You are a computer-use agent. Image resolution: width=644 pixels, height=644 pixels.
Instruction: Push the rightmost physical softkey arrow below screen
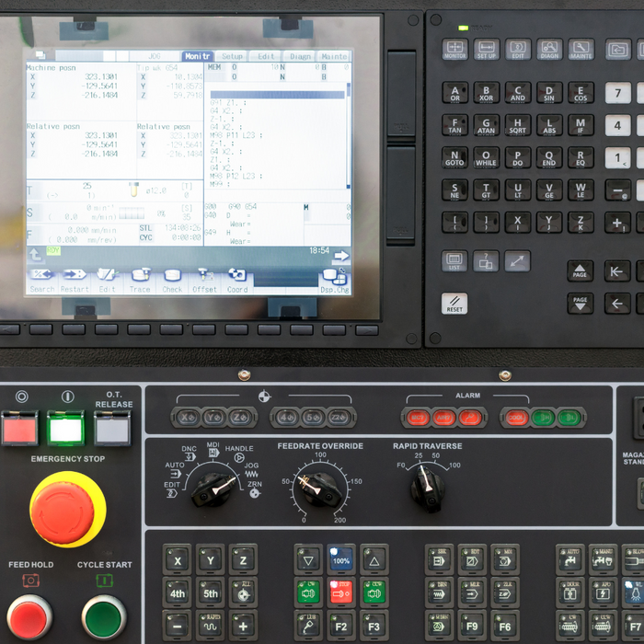pyautogui.click(x=367, y=329)
